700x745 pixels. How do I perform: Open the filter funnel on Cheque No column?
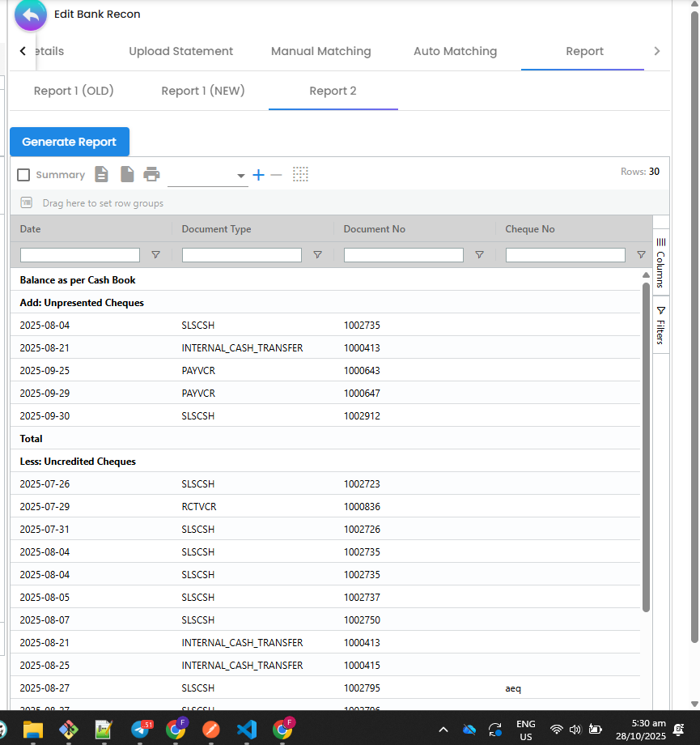click(641, 254)
